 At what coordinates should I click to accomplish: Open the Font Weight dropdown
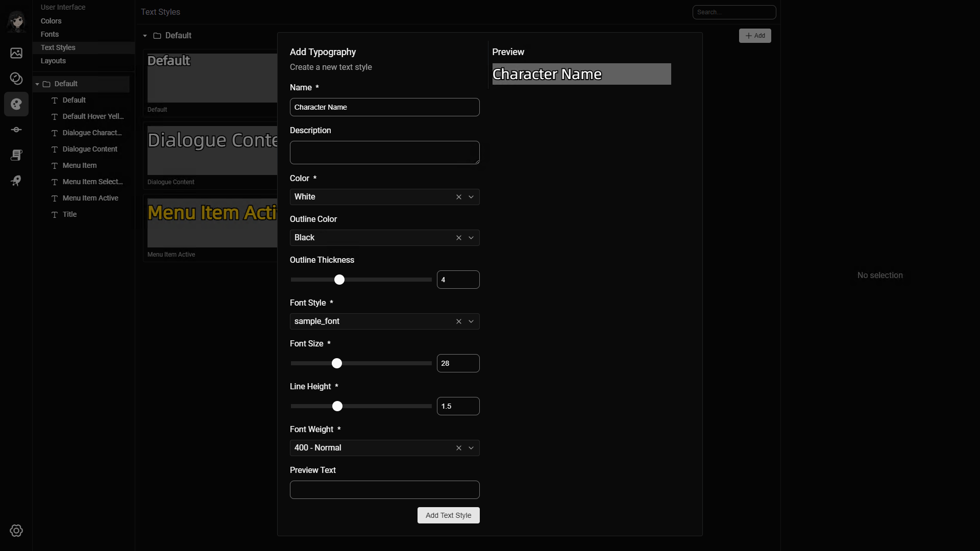click(x=471, y=448)
